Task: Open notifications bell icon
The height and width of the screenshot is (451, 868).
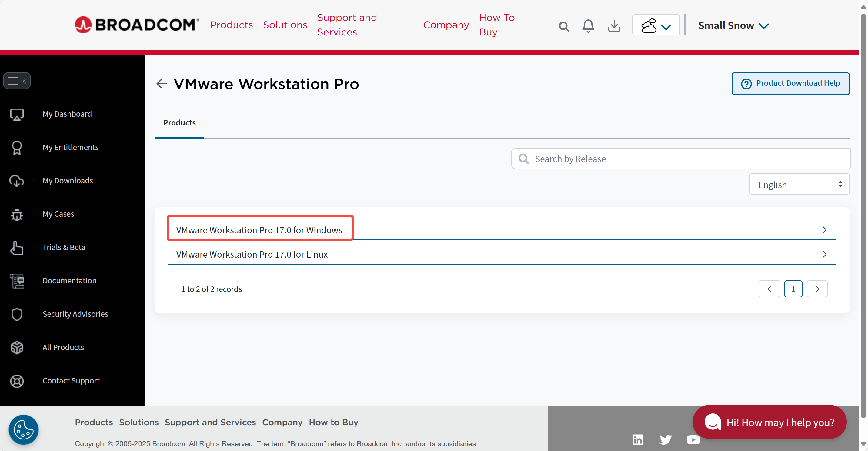Action: 588,26
